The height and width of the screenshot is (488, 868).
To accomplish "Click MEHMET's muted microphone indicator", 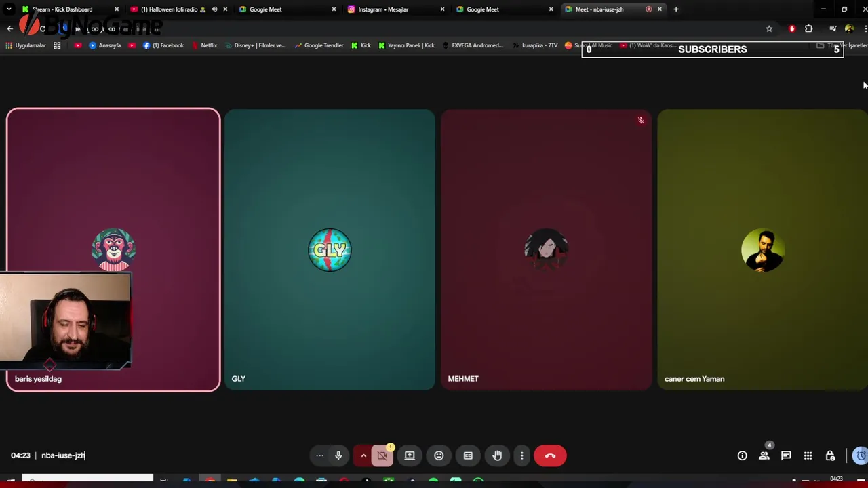I will click(640, 121).
